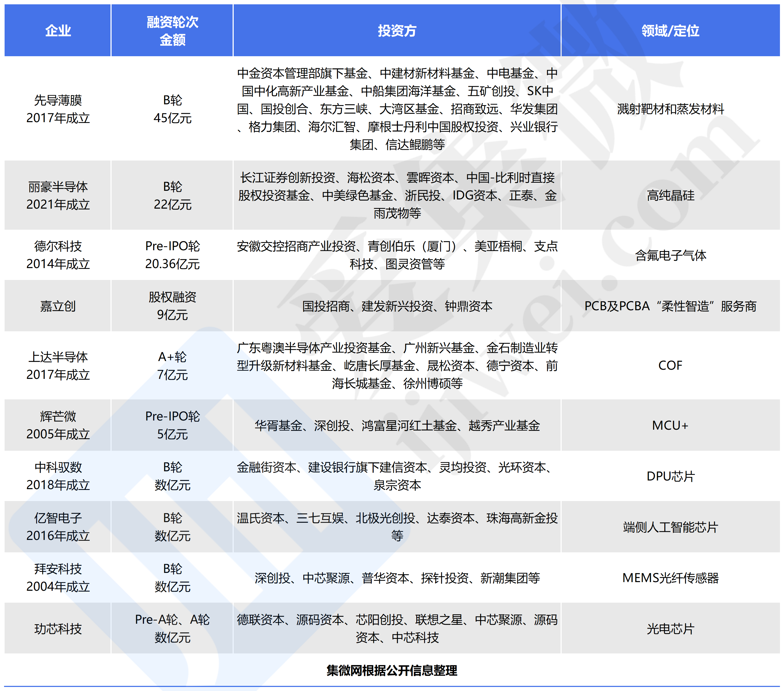Select the 上达半导体 2017年成立 company cell
Screen dimensions: 784x691
(58, 365)
